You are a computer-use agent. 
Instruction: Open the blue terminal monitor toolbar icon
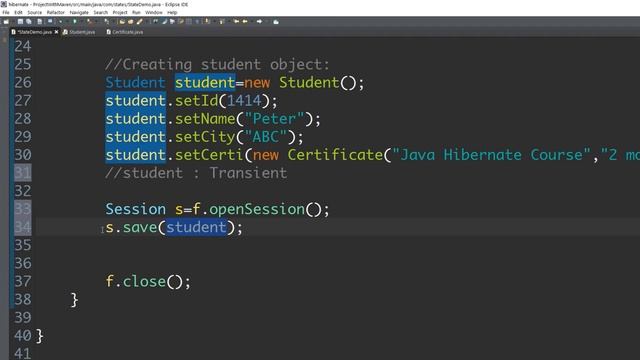(50, 21)
